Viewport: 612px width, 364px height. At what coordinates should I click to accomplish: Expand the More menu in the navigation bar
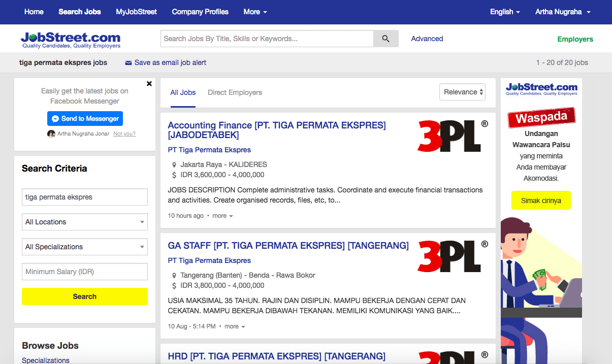tap(254, 12)
